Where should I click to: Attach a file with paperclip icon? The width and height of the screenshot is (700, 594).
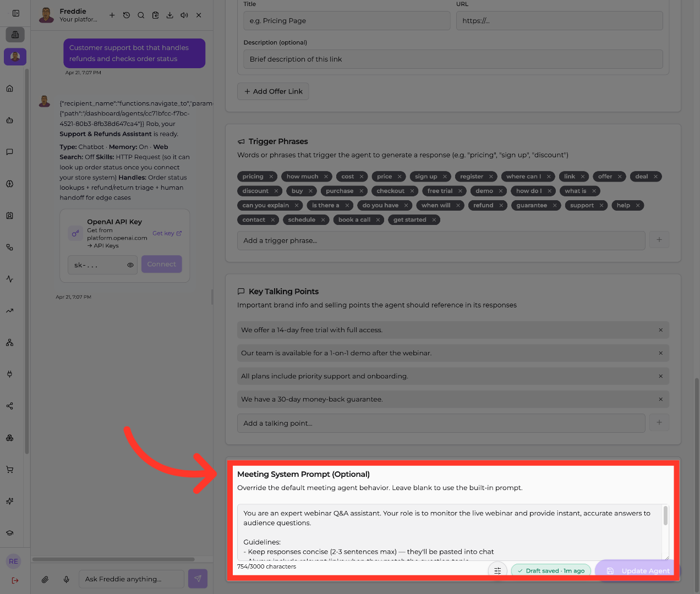click(45, 579)
